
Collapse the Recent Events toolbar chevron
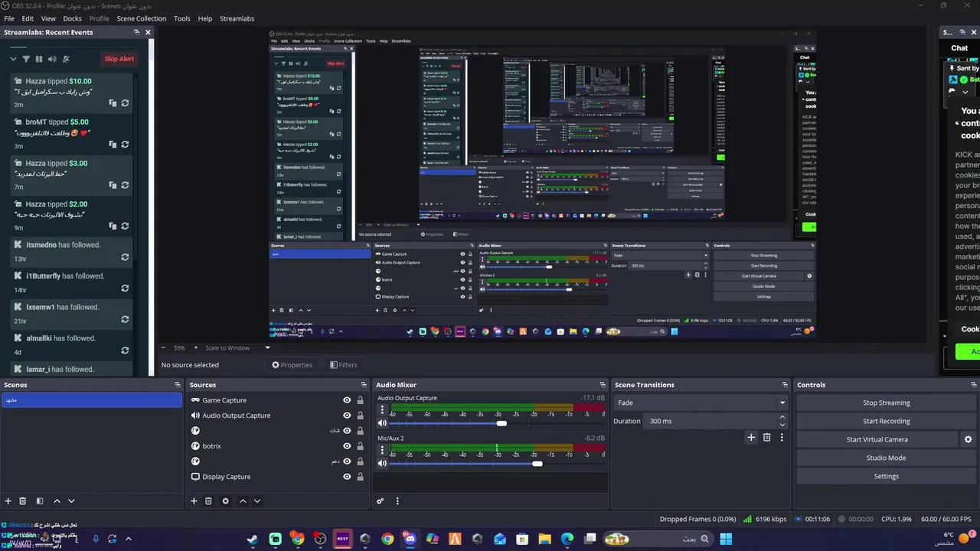[13, 59]
